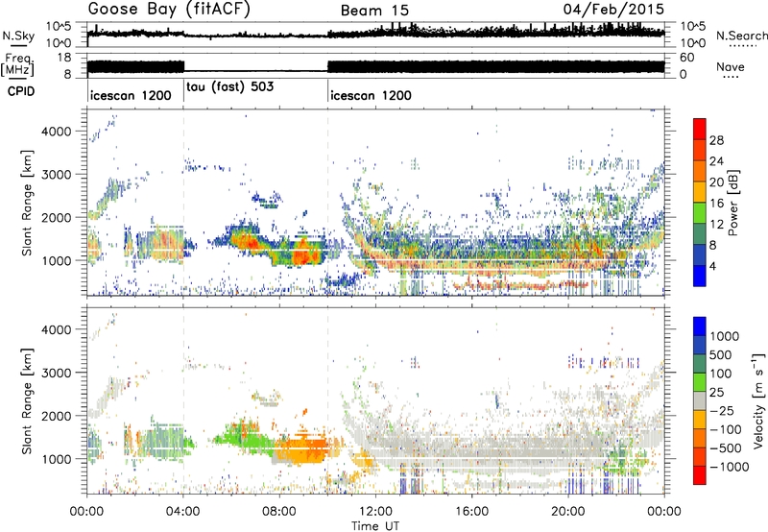Click the '2000' tick on the power panel
Viewport: 768px width, 532px height.
57,217
